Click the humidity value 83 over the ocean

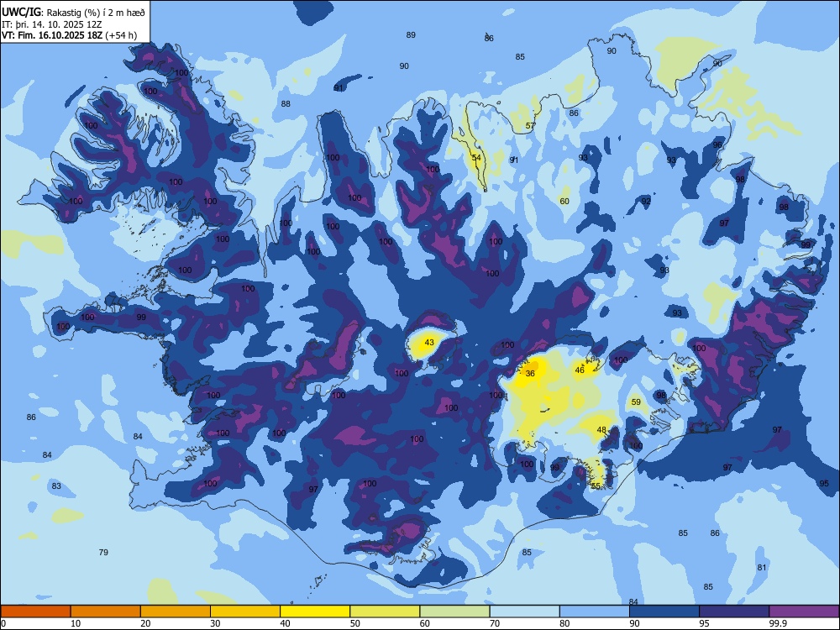[x=56, y=486]
